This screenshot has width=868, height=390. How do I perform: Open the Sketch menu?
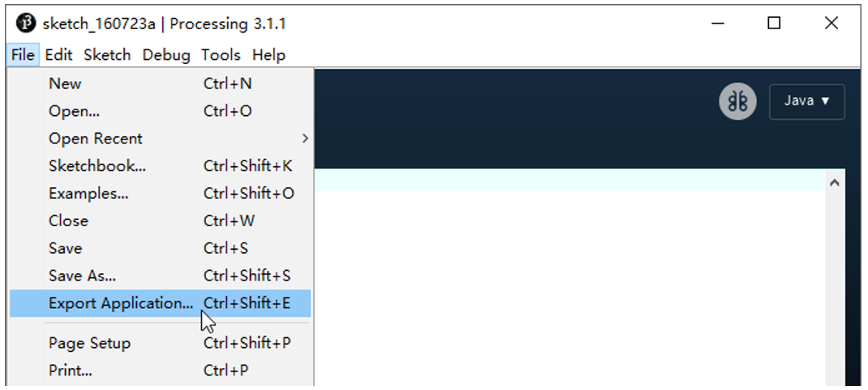[107, 55]
